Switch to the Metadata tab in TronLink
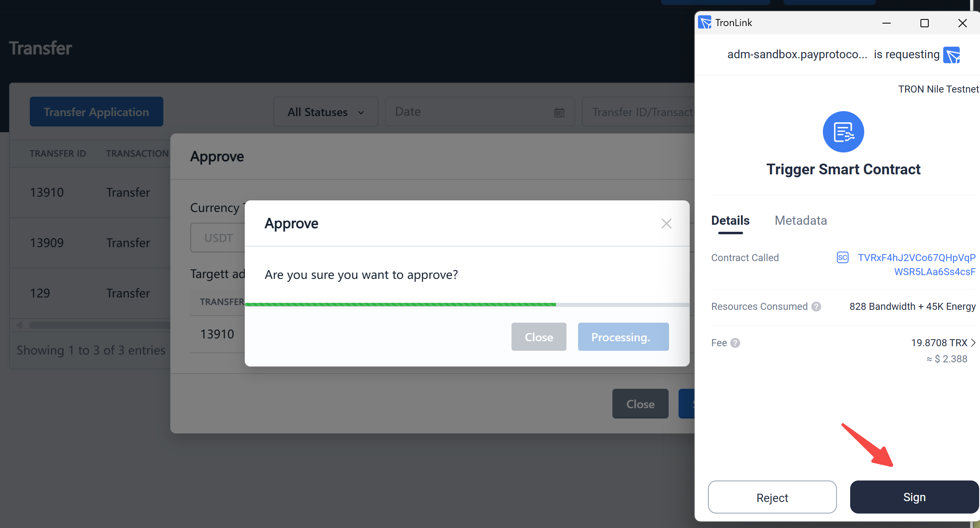This screenshot has height=528, width=980. [x=801, y=221]
